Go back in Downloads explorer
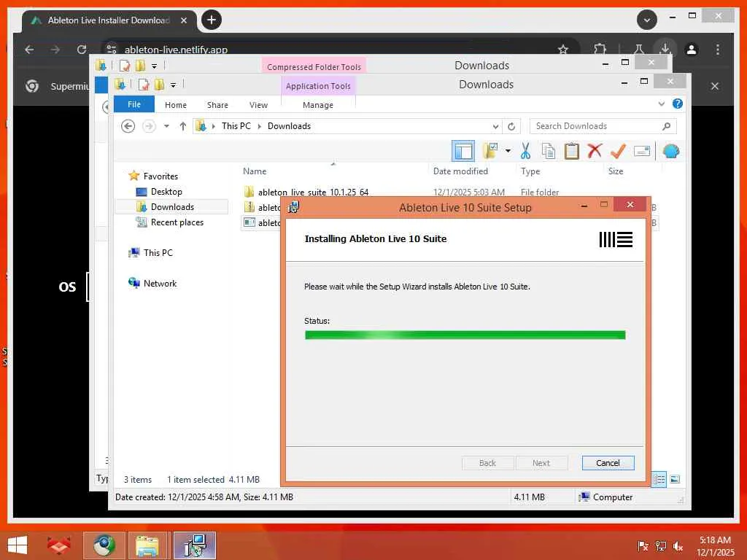 (x=128, y=126)
